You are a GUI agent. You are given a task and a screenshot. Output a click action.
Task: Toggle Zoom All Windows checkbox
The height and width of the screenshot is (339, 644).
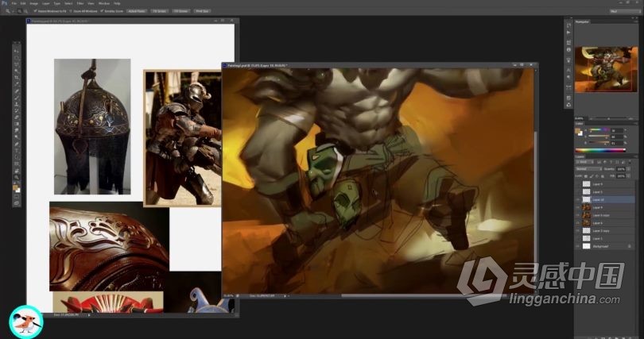tap(71, 11)
